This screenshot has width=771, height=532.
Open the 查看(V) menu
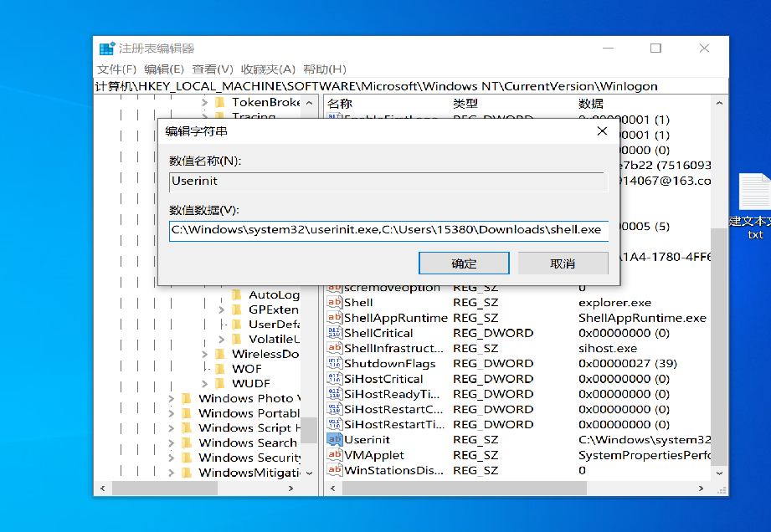point(213,69)
